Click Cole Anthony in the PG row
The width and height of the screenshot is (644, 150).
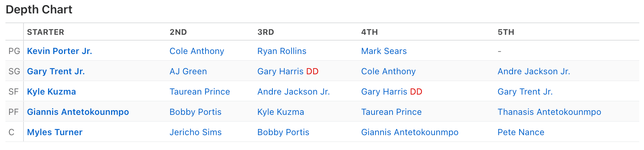point(196,51)
